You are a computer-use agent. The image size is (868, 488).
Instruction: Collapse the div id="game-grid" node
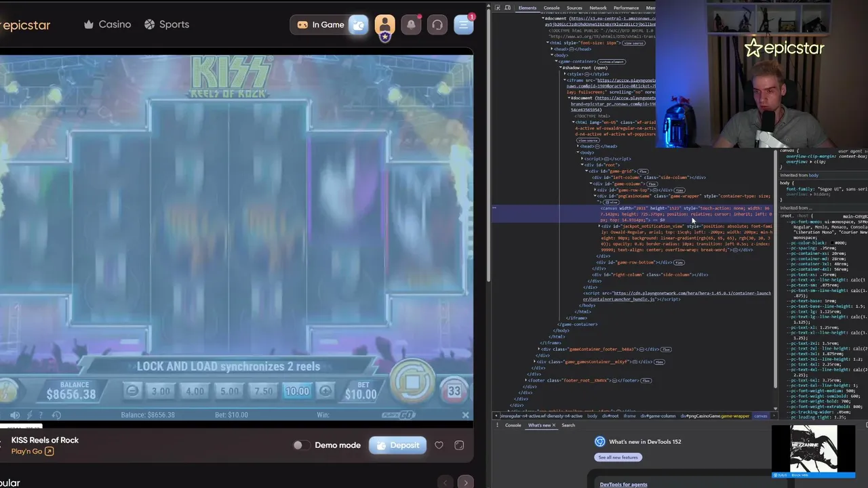(587, 171)
